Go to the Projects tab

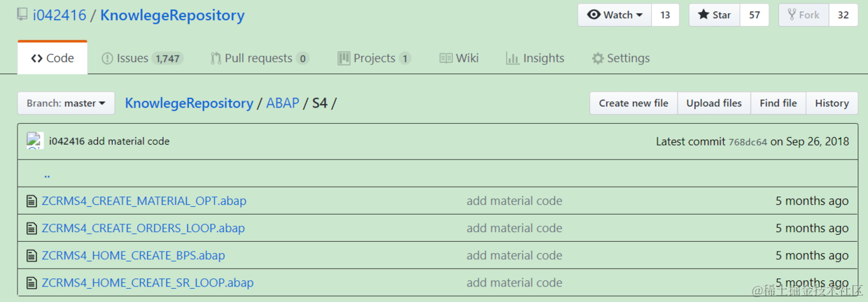(x=374, y=58)
